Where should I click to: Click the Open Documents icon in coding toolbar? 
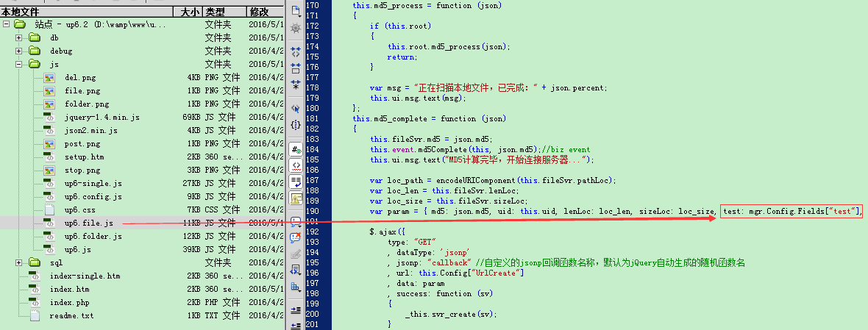click(x=296, y=10)
